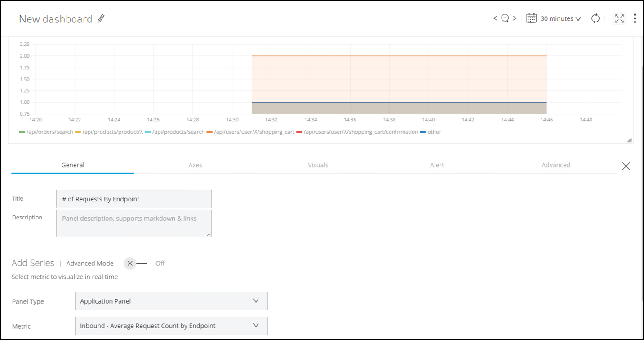Open the Alert tab
This screenshot has height=340, width=644.
click(x=436, y=165)
